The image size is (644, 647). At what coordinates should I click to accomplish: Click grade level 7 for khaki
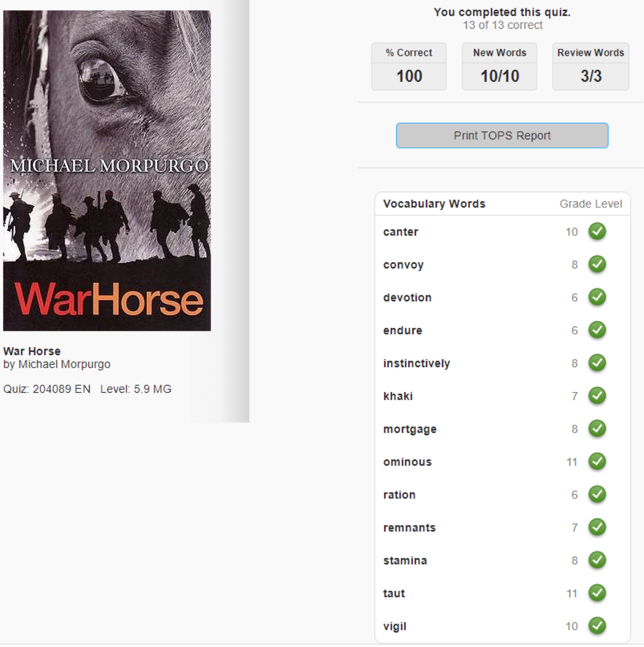coord(575,396)
